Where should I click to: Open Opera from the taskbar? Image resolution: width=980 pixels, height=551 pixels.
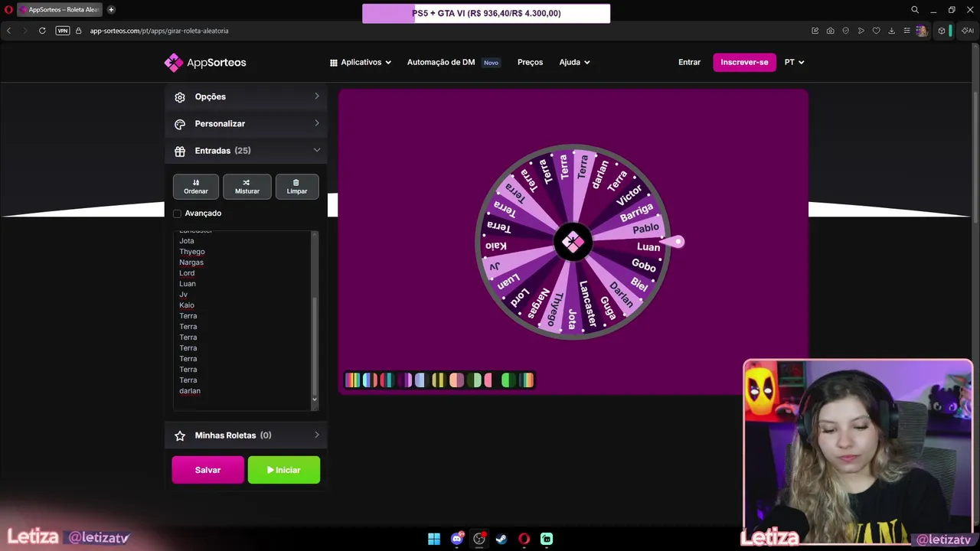524,539
